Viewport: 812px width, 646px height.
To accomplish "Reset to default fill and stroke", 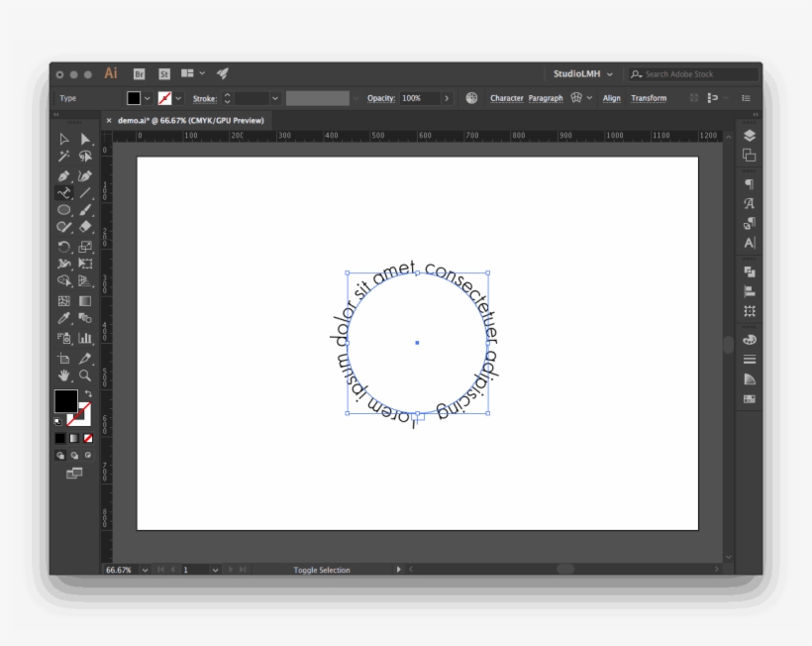I will point(57,422).
